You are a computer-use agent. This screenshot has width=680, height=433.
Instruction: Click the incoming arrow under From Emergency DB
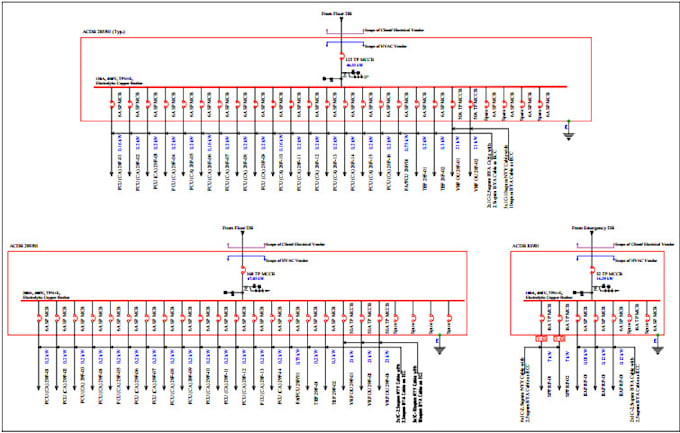(x=592, y=234)
